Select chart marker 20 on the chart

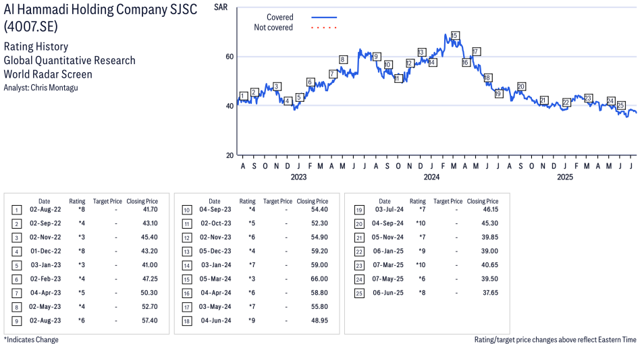tap(521, 86)
